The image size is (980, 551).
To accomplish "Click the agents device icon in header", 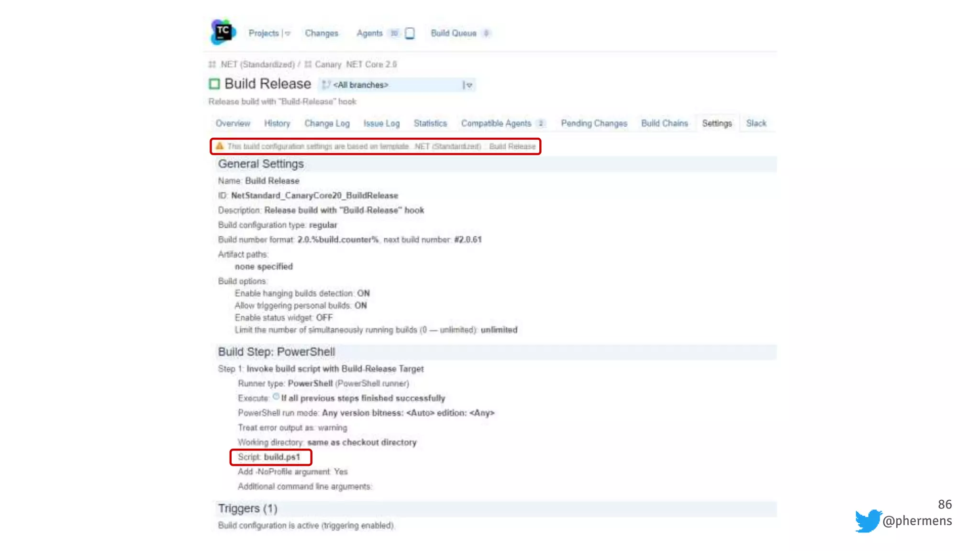I will [410, 33].
